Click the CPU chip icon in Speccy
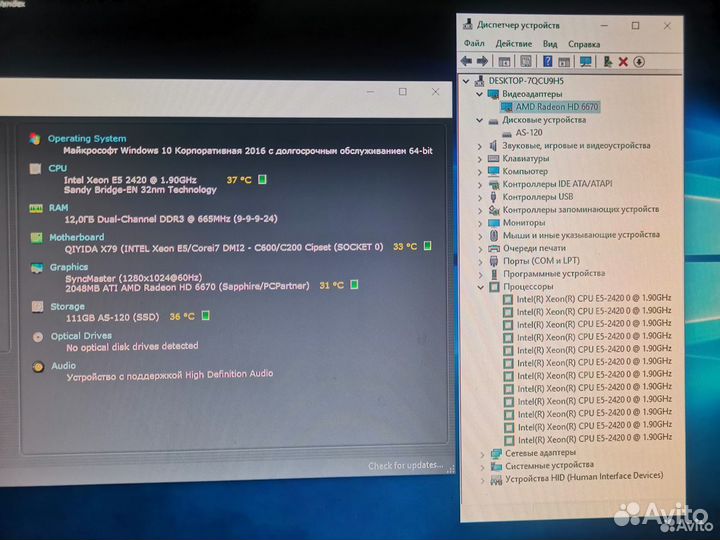Image resolution: width=720 pixels, height=540 pixels. pos(35,169)
